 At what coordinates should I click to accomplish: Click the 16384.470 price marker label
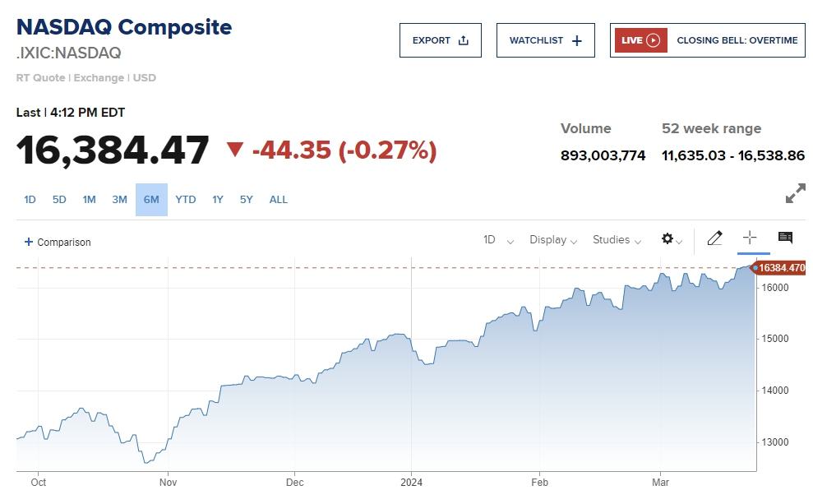(x=780, y=268)
